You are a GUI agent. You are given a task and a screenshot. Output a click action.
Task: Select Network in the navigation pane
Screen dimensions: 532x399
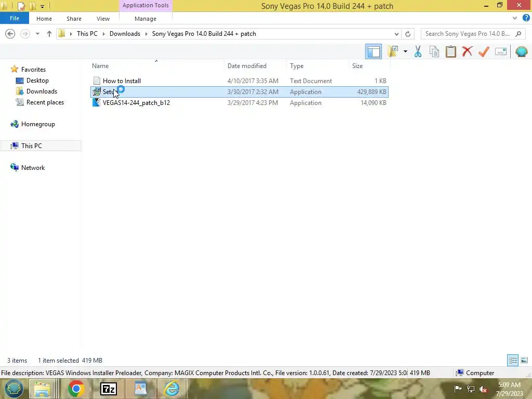click(33, 168)
